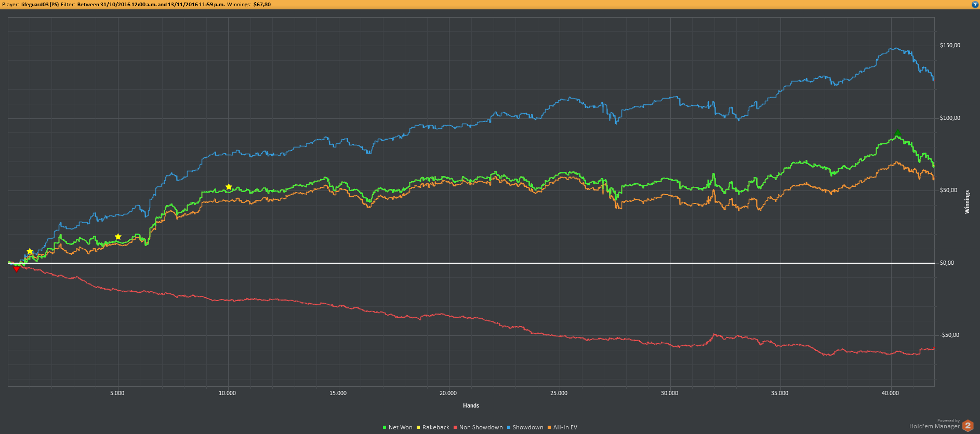Click the "$67,80" winnings total in header

click(x=262, y=5)
